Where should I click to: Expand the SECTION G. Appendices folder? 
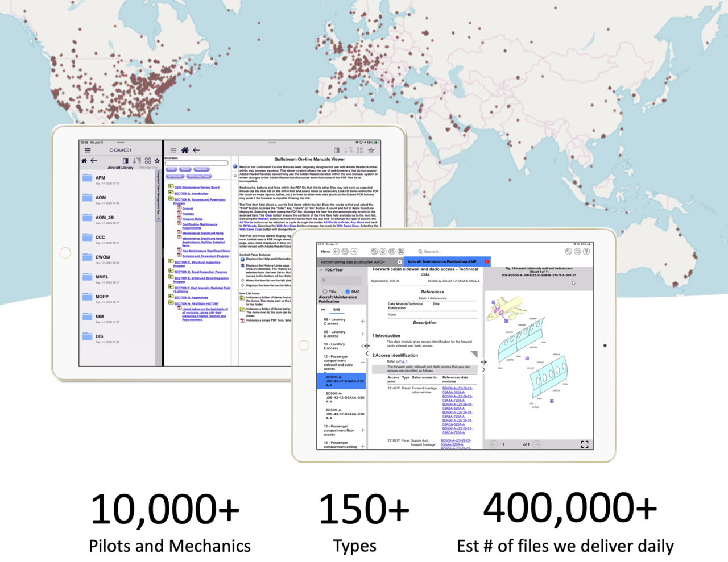pyautogui.click(x=171, y=297)
